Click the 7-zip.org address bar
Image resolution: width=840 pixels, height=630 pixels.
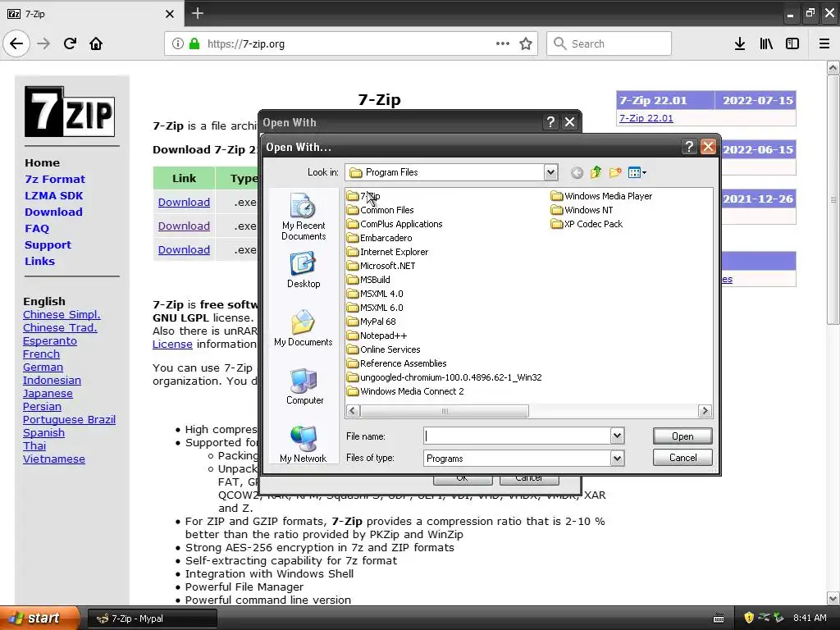pyautogui.click(x=351, y=43)
